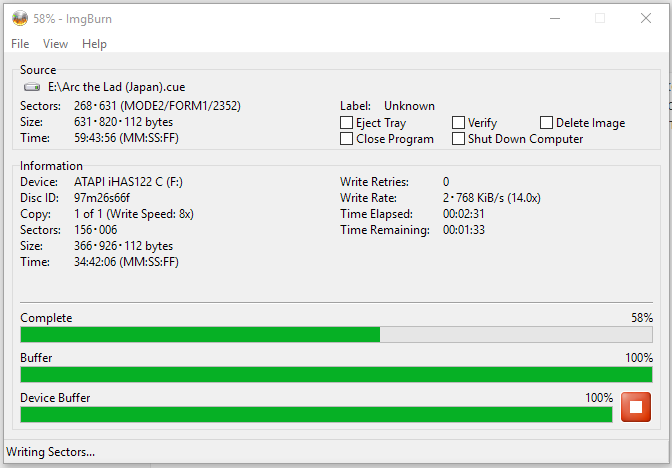Viewport: 672px width, 468px height.
Task: Click the written sectors value 156.006
Action: 96,230
